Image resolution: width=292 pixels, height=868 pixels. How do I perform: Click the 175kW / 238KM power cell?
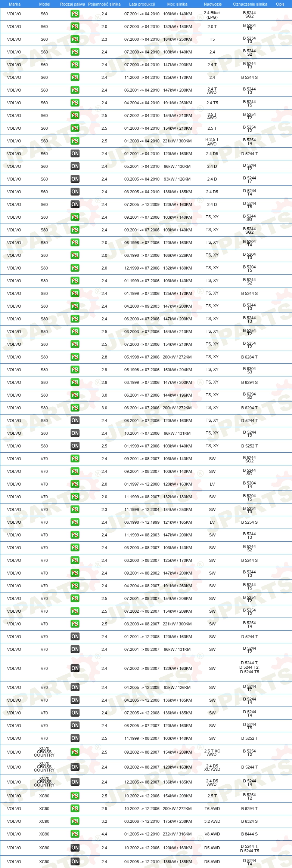coord(177,821)
